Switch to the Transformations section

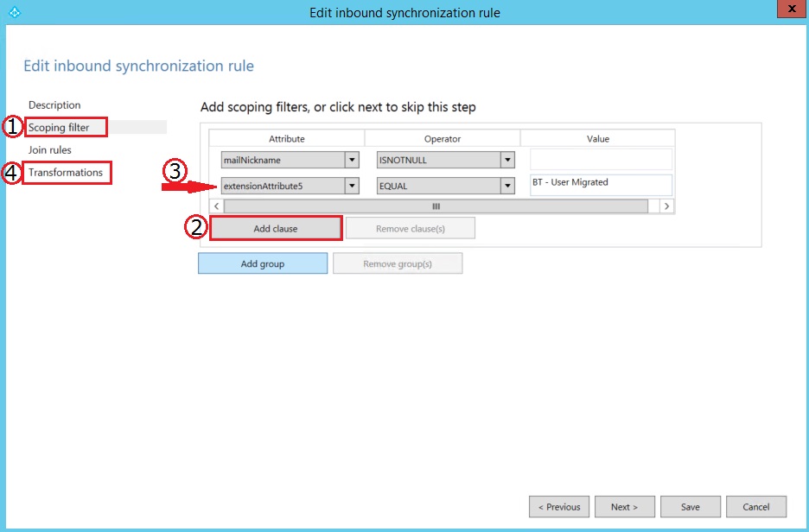66,173
